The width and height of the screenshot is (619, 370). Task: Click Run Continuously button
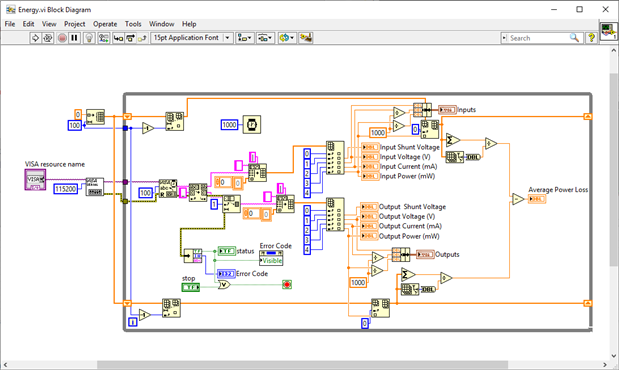click(x=48, y=38)
